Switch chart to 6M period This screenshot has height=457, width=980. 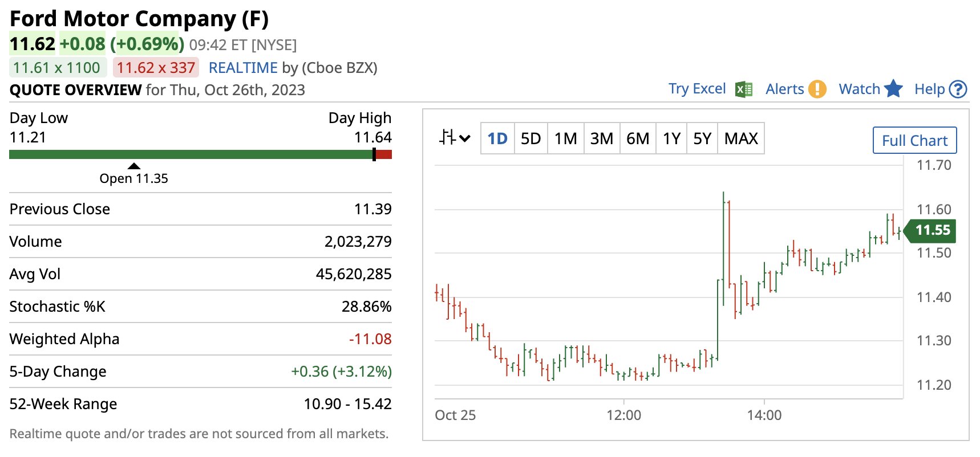pos(638,138)
